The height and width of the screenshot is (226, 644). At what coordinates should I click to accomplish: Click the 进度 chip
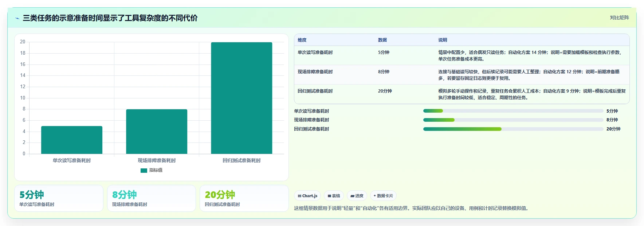pyautogui.click(x=357, y=196)
